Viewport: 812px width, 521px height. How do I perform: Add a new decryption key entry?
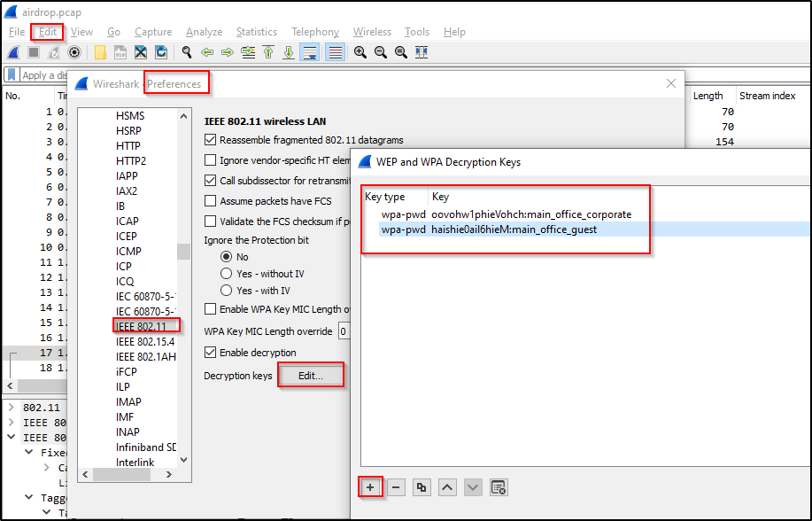[x=371, y=487]
